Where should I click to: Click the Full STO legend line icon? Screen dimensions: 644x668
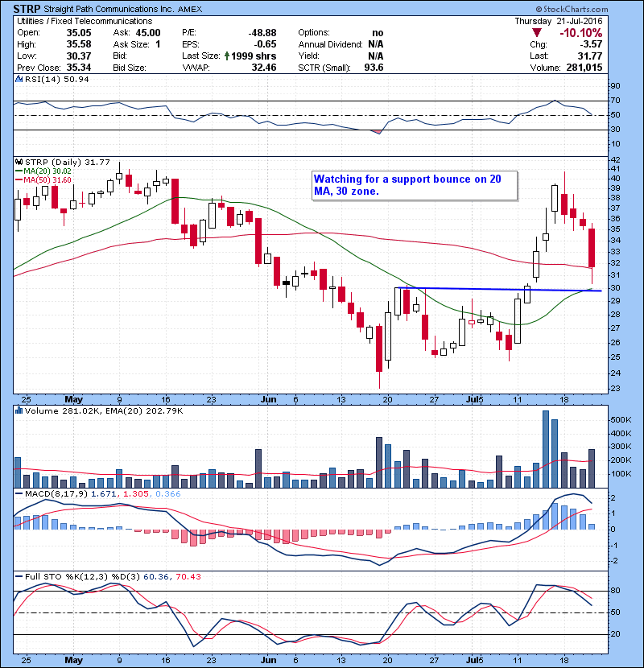[19, 576]
